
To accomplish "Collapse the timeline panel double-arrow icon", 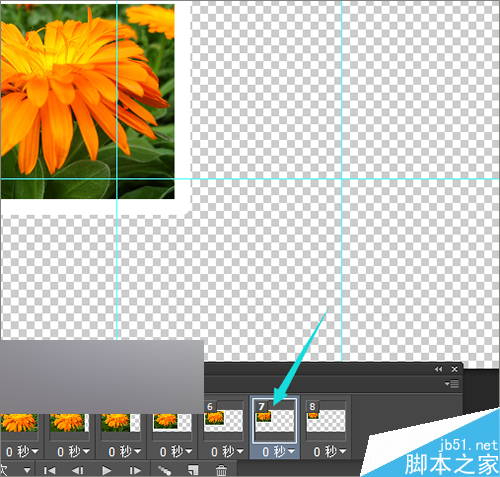I will pyautogui.click(x=439, y=369).
